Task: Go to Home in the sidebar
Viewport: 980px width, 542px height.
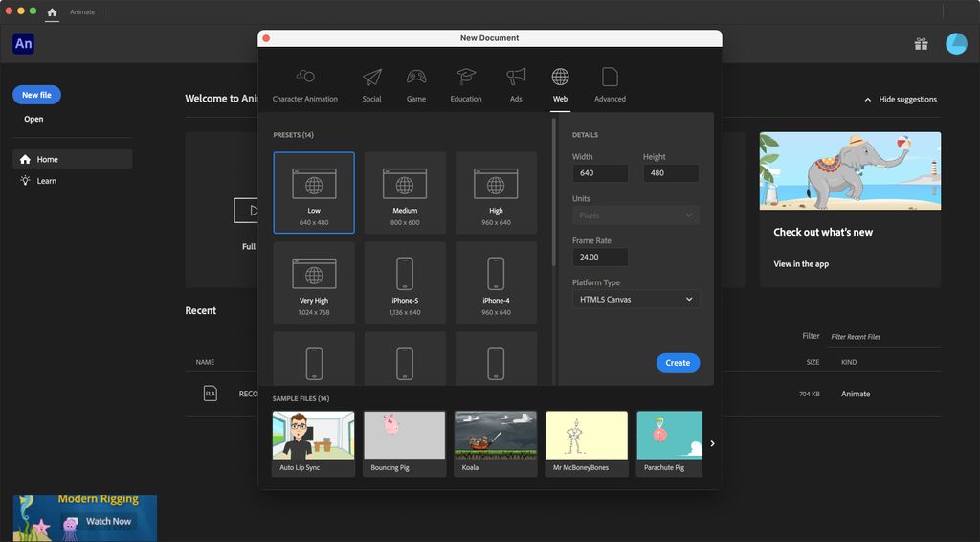Action: click(x=47, y=160)
